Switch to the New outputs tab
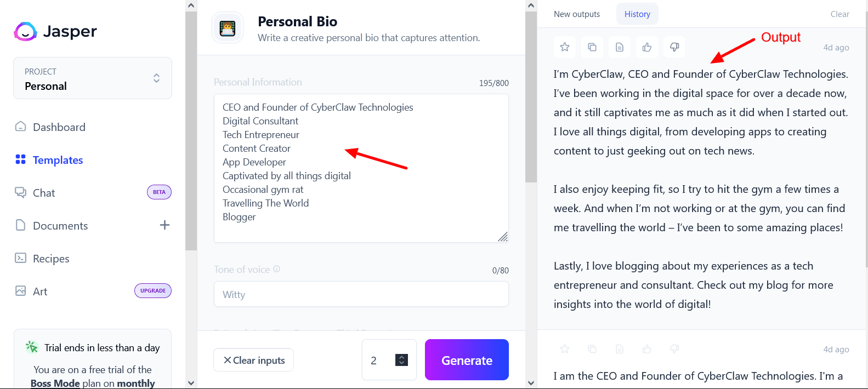Image resolution: width=868 pixels, height=389 pixels. pos(577,14)
